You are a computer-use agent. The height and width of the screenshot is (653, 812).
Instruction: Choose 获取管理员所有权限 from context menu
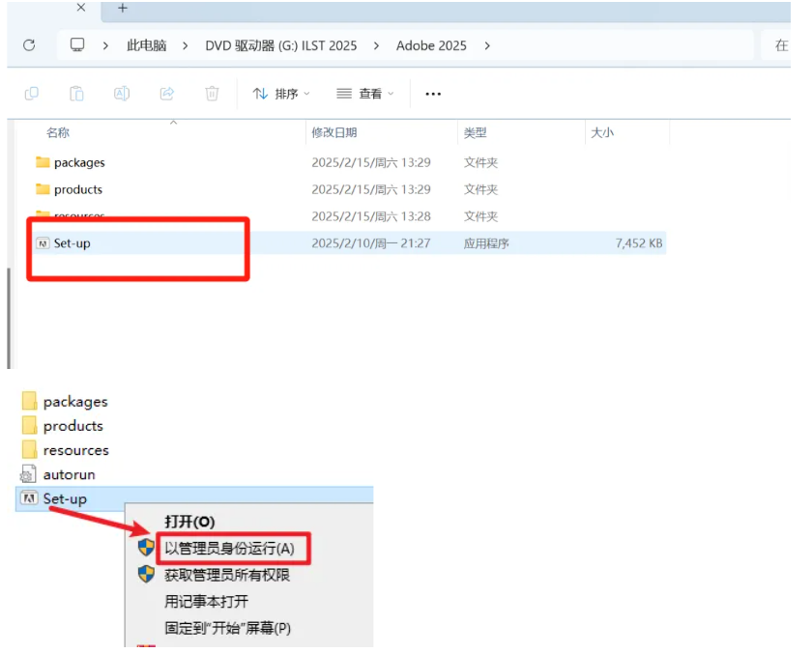[x=227, y=575]
